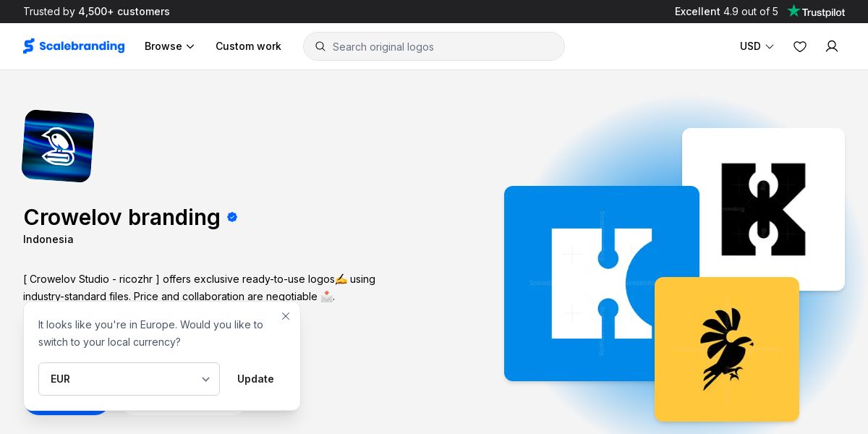
Task: Open the EUR currency dropdown
Action: pos(129,379)
